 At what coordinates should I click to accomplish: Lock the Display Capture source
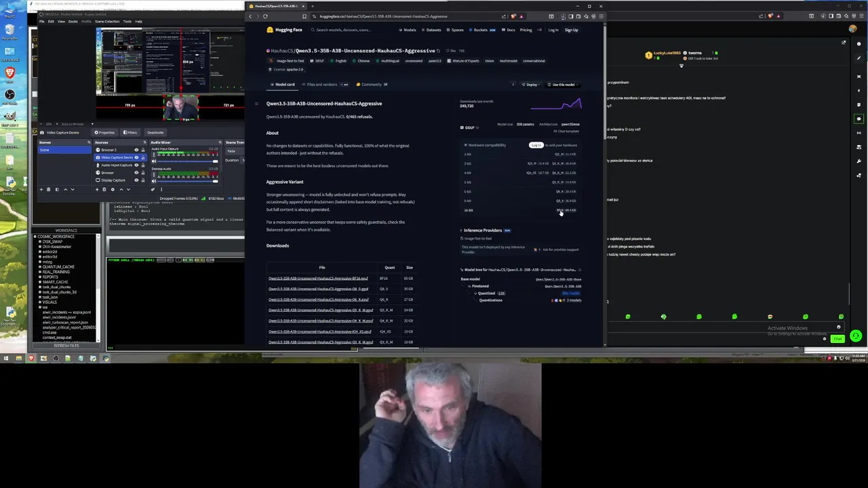[x=143, y=180]
